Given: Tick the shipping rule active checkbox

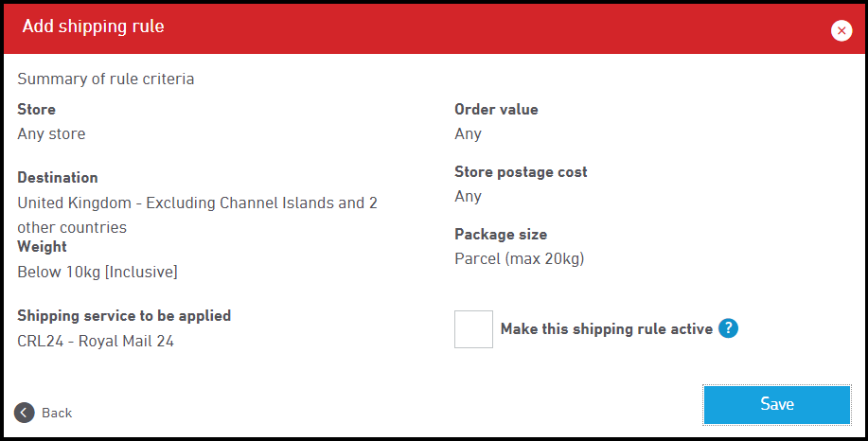Looking at the screenshot, I should [x=473, y=329].
